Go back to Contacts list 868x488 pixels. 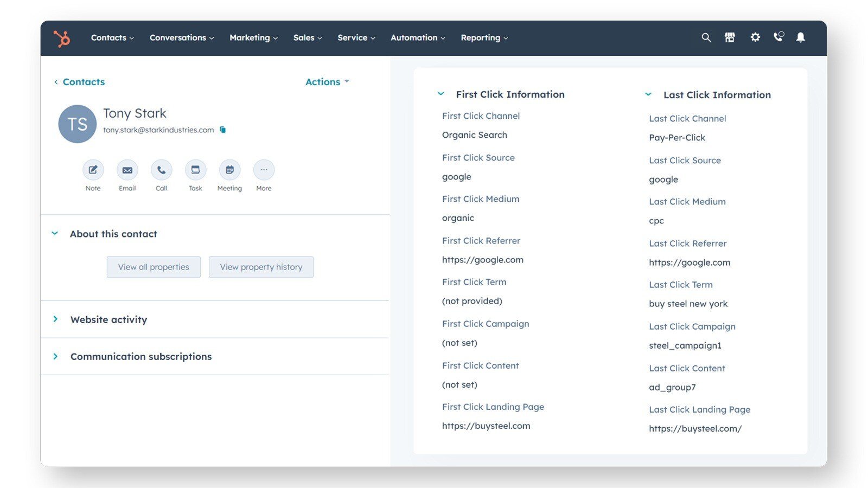pyautogui.click(x=79, y=82)
